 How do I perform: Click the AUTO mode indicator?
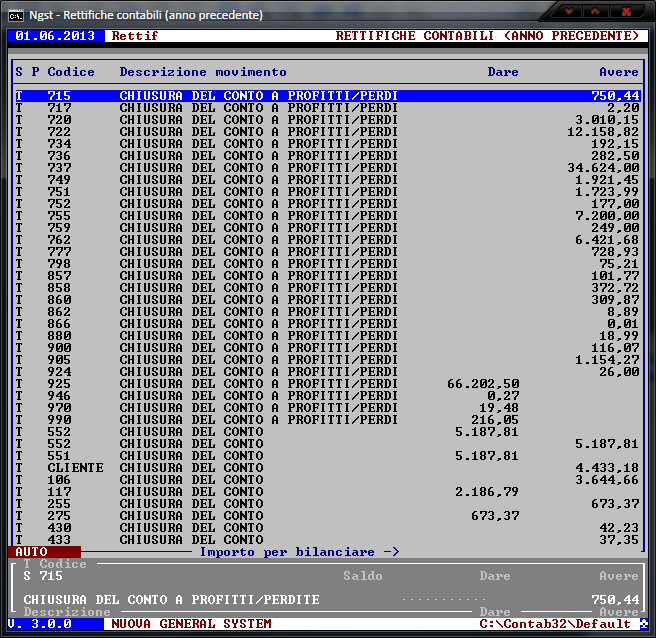pos(31,552)
